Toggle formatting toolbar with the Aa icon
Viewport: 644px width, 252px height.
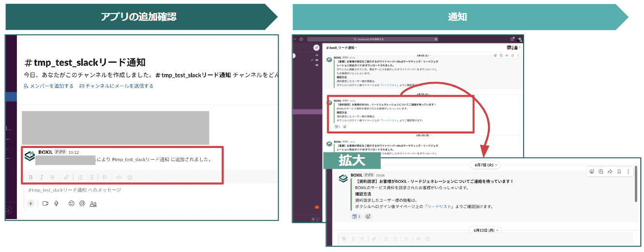[x=93, y=204]
